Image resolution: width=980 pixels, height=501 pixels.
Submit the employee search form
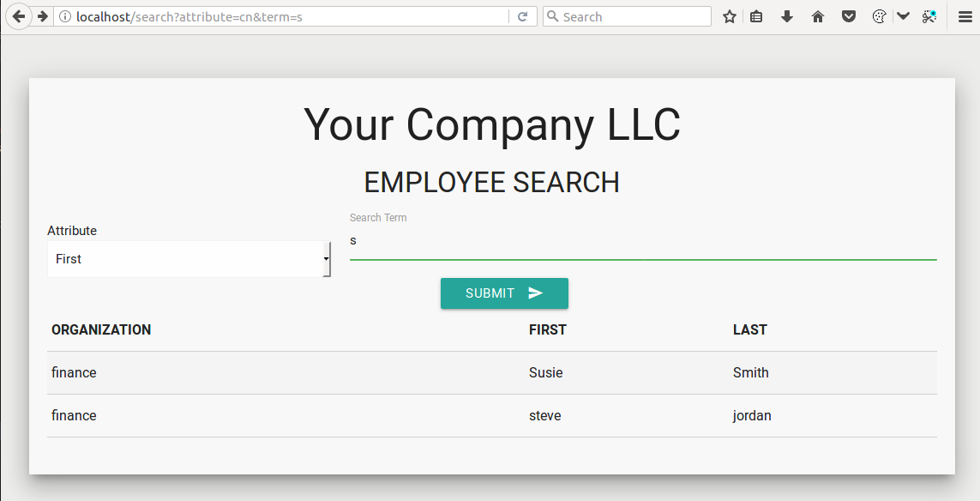coord(504,293)
